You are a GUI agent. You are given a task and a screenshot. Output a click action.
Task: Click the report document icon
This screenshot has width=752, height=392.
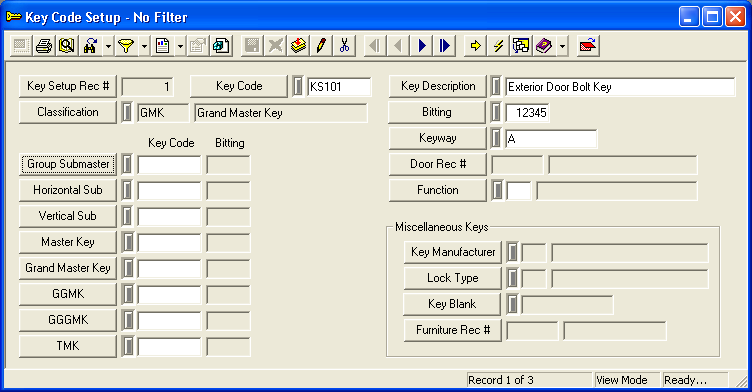pyautogui.click(x=163, y=46)
